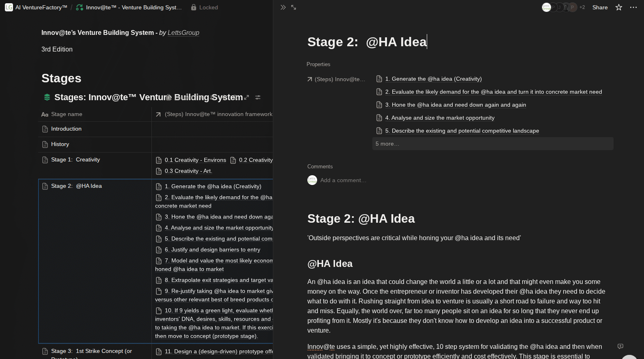Open the LettsGroup link in the subtitle
The image size is (644, 359).
point(184,32)
